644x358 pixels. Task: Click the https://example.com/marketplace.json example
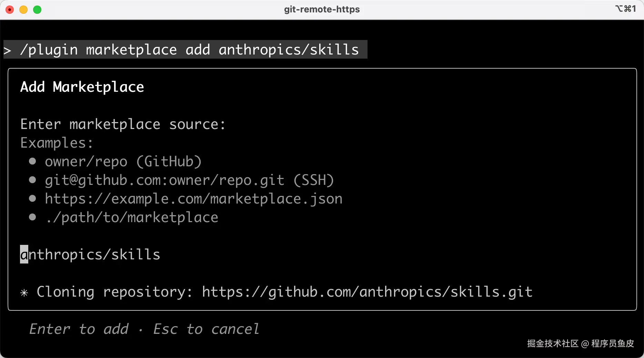coord(193,199)
